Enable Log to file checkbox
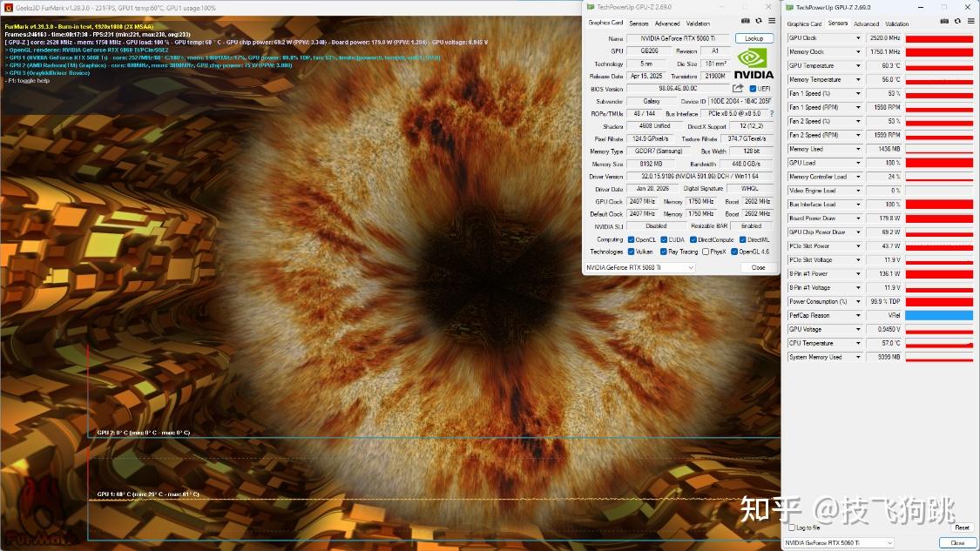 (x=792, y=527)
